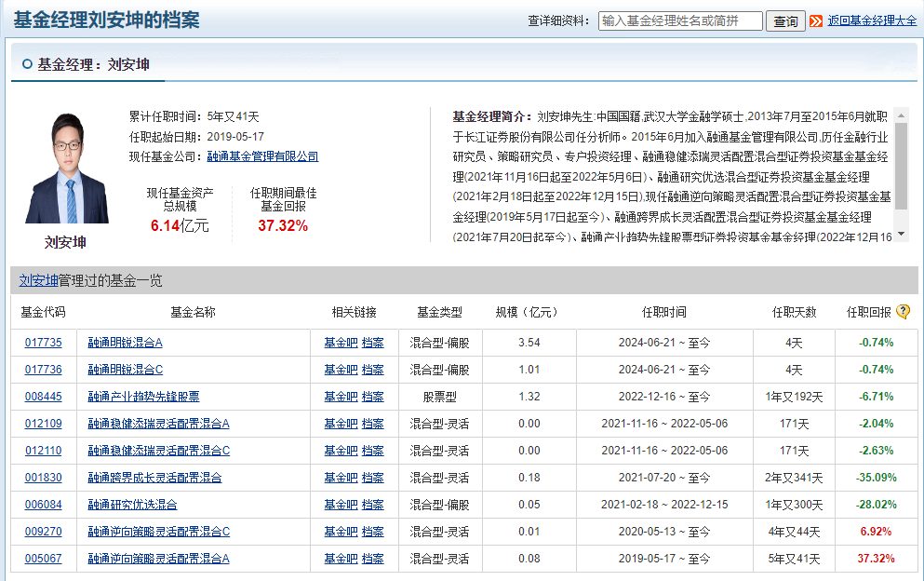Click the 股票型 fund type cell
The width and height of the screenshot is (924, 581).
[x=439, y=397]
